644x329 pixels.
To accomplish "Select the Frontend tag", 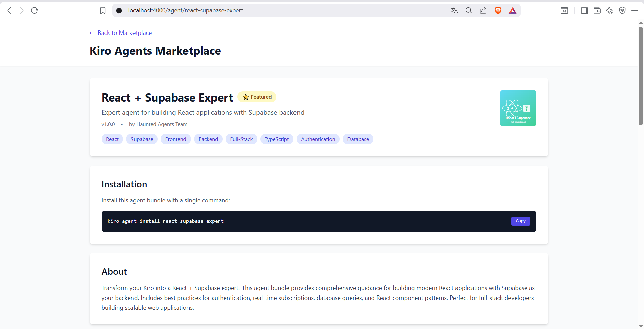I will point(176,139).
